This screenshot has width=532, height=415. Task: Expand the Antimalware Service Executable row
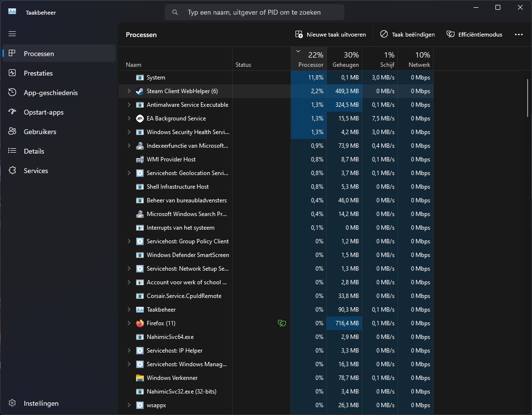129,104
